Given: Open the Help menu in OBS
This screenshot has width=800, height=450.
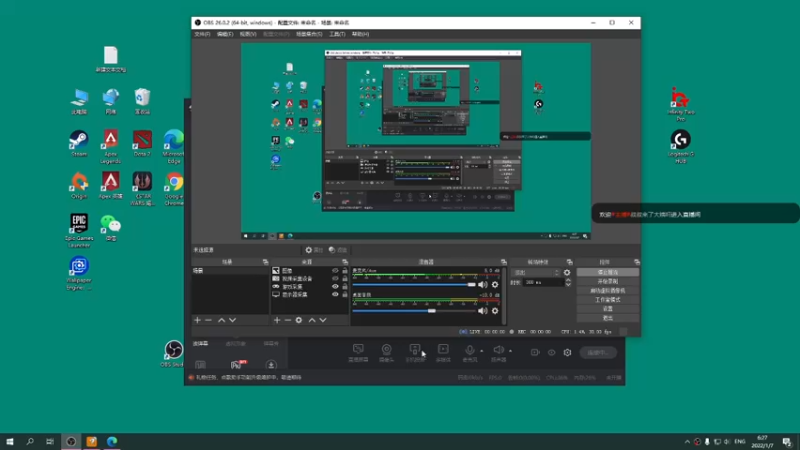Looking at the screenshot, I should point(360,34).
